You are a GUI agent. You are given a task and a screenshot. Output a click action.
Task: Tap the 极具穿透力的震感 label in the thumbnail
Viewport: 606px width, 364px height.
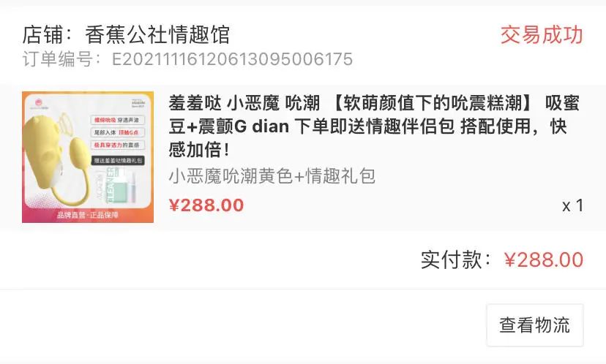[118, 145]
